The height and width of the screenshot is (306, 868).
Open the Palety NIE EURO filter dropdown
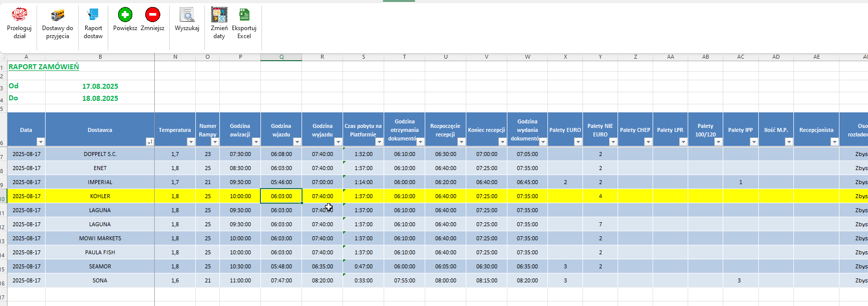coord(613,142)
